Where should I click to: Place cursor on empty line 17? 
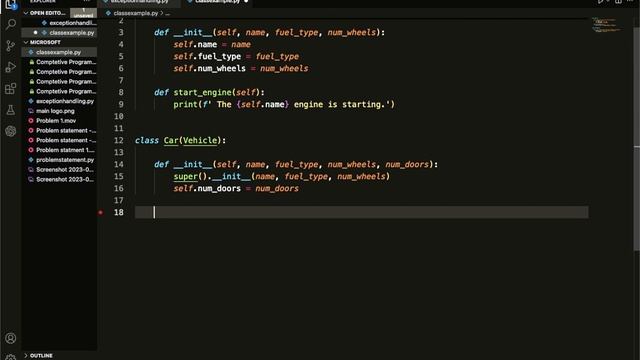(x=361, y=200)
